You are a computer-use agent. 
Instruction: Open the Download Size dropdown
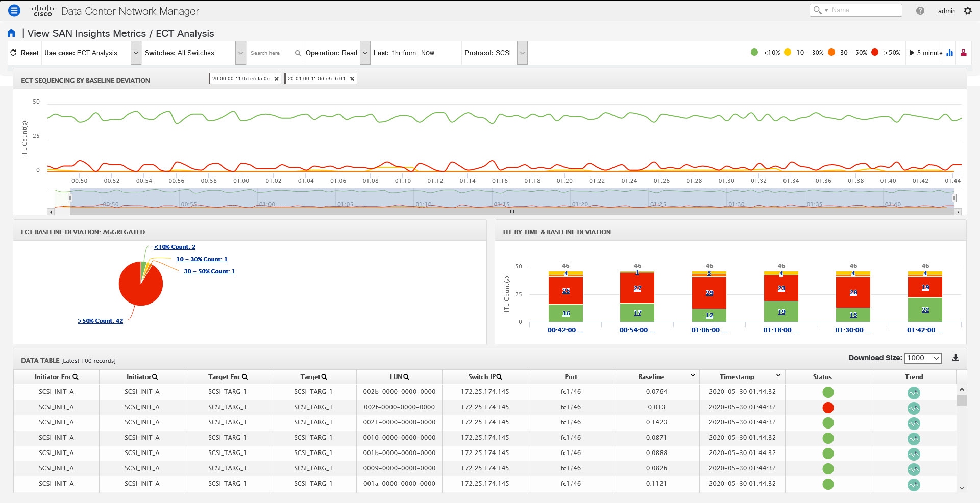(x=923, y=358)
